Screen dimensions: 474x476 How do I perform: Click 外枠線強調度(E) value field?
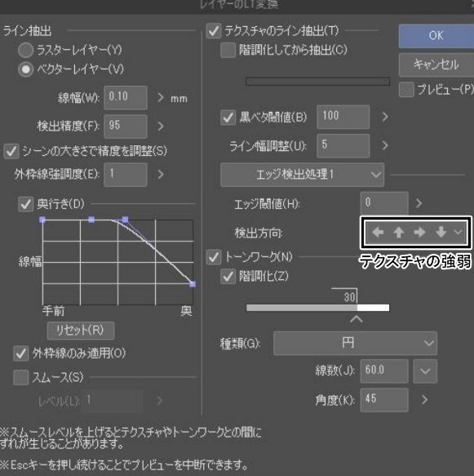[126, 175]
